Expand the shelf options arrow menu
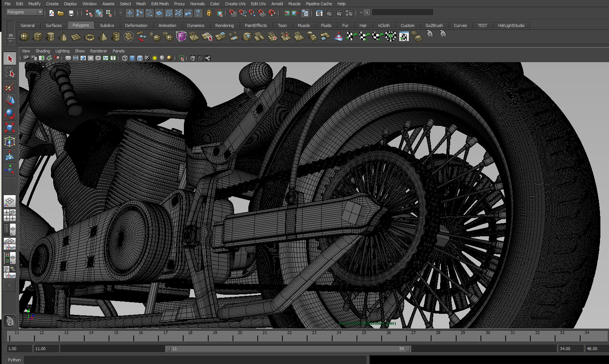The width and height of the screenshot is (609, 364). (10, 41)
